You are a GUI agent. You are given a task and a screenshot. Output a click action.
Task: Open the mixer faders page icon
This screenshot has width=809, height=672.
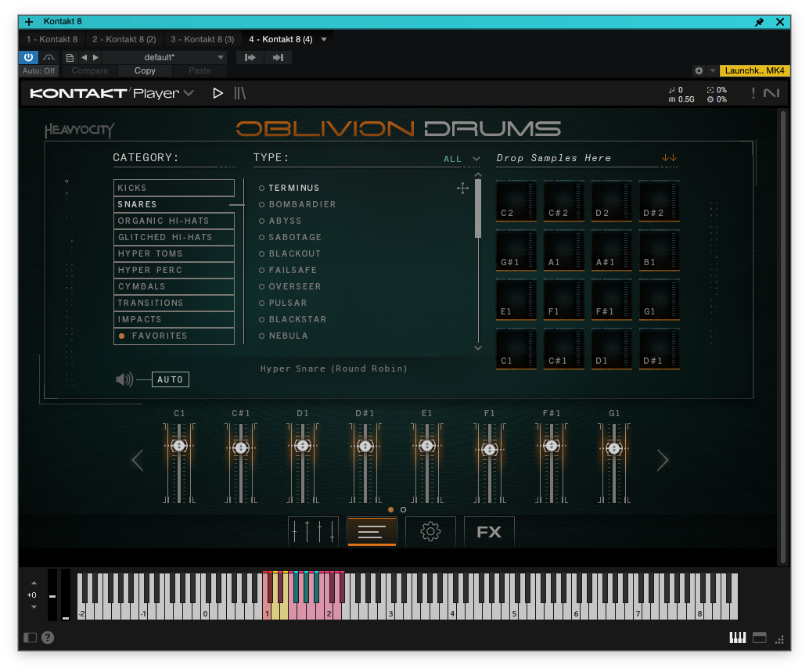point(313,531)
